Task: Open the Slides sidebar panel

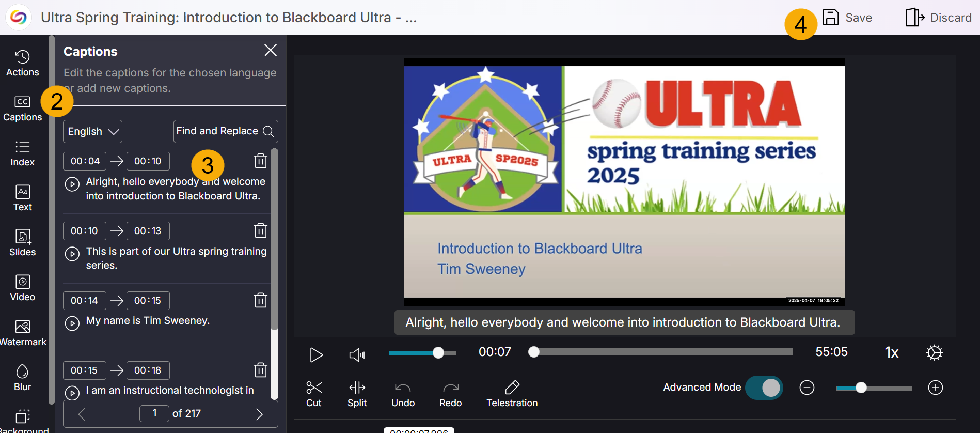Action: (x=23, y=243)
